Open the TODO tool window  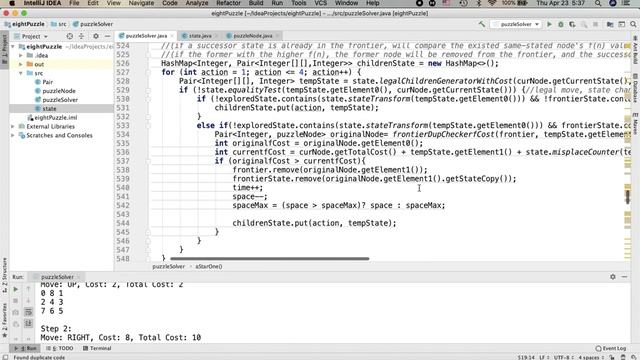coord(60,348)
